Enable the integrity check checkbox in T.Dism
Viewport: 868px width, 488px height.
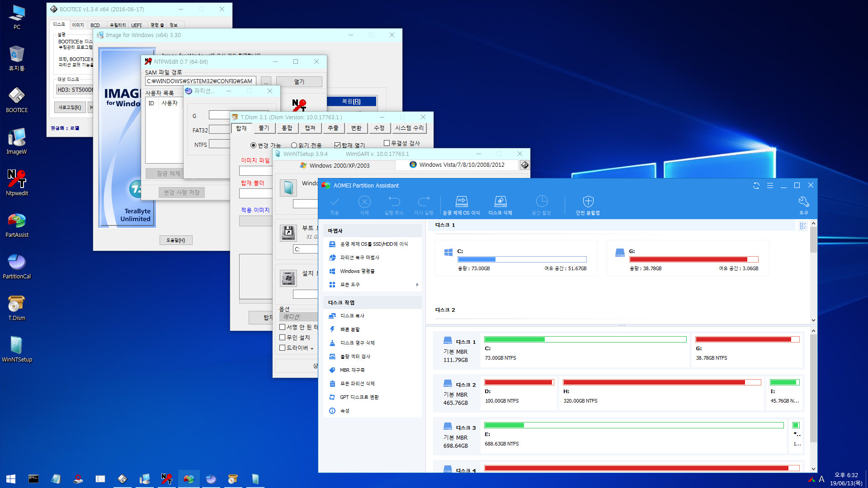[x=387, y=143]
